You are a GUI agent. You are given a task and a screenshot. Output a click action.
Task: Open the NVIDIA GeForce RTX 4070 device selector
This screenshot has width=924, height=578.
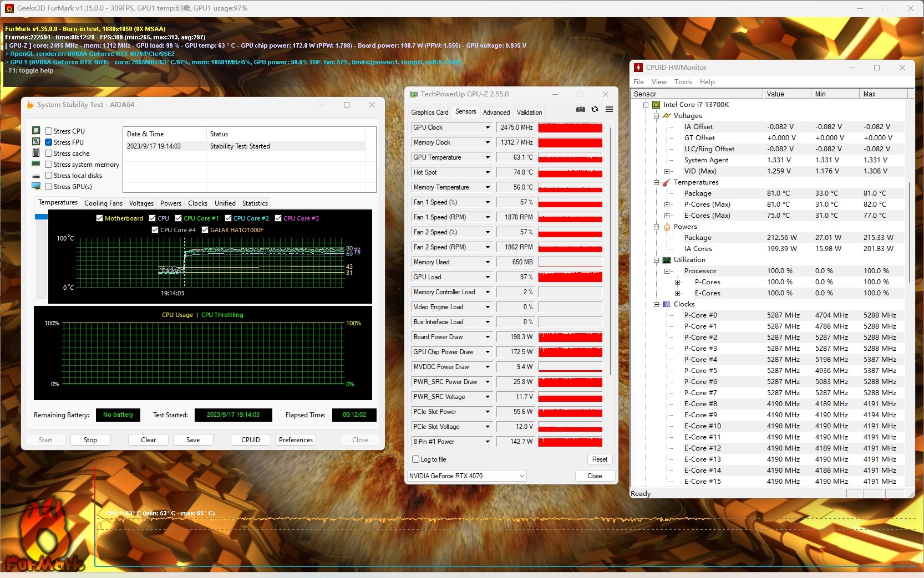466,476
